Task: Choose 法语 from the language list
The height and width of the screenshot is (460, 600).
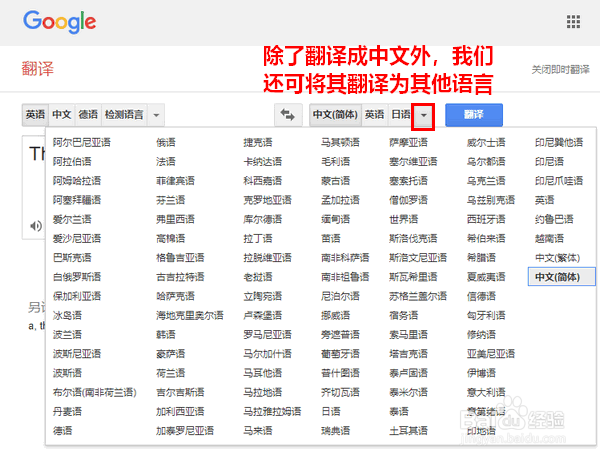Action: click(x=166, y=162)
